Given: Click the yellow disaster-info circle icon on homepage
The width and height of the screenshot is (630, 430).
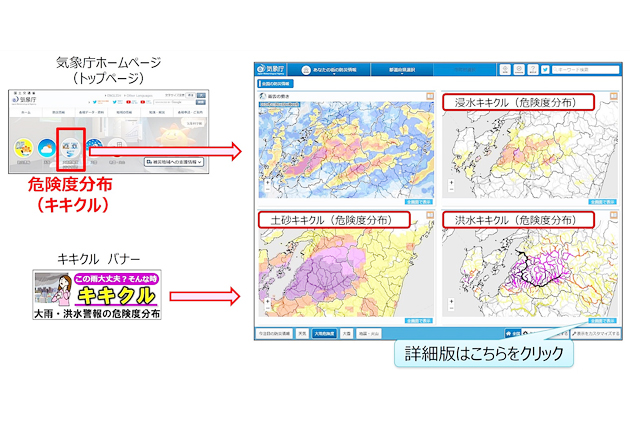Looking at the screenshot, I should (x=24, y=148).
